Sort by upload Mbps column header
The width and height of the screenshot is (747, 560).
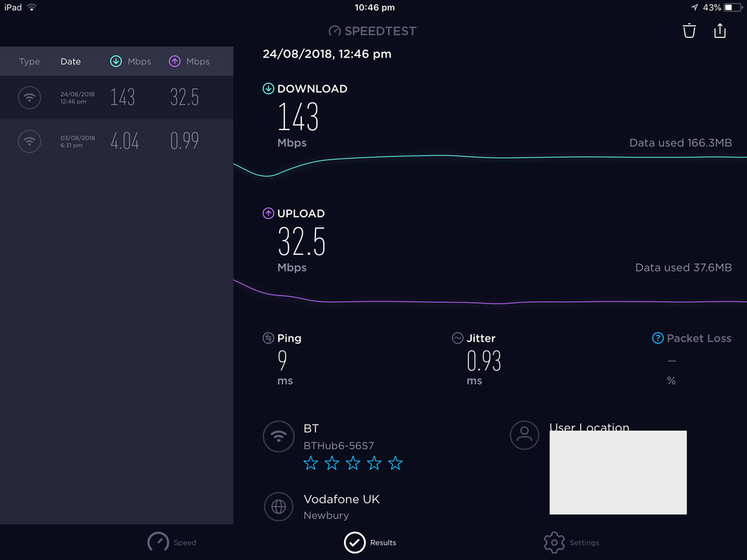pyautogui.click(x=189, y=61)
